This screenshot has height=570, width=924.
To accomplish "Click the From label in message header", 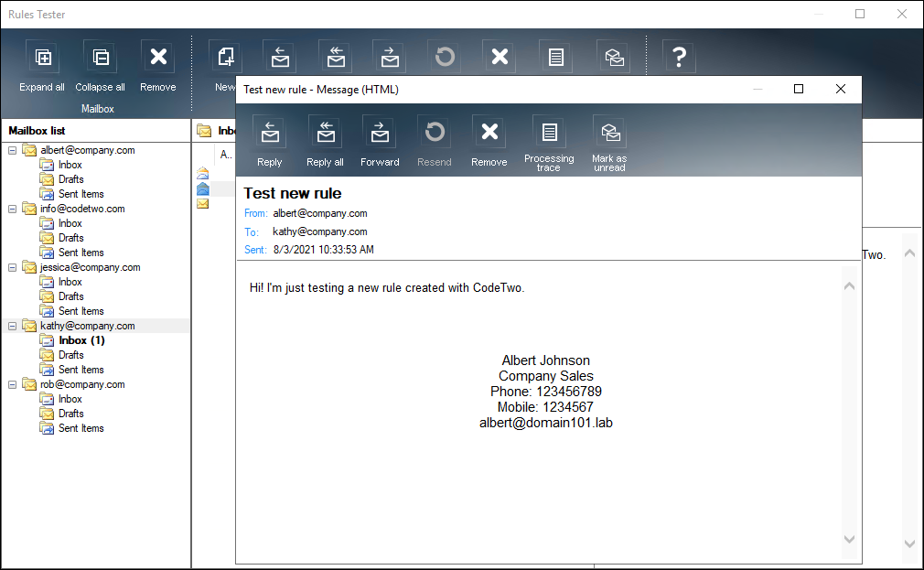I will click(x=256, y=213).
